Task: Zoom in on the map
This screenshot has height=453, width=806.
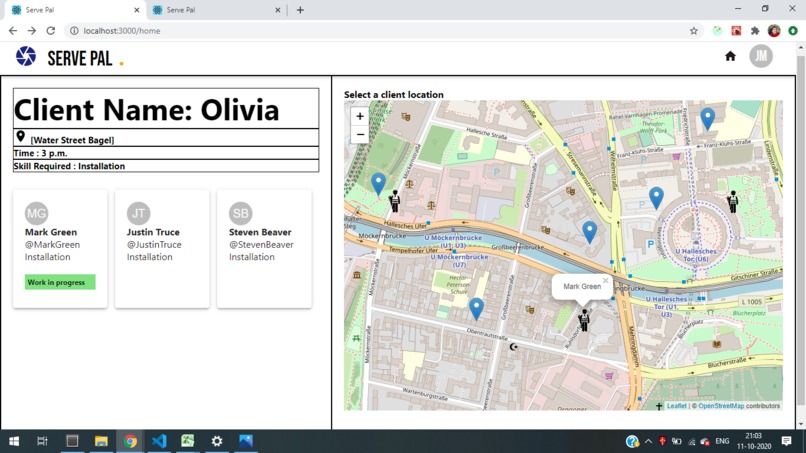Action: coord(360,116)
